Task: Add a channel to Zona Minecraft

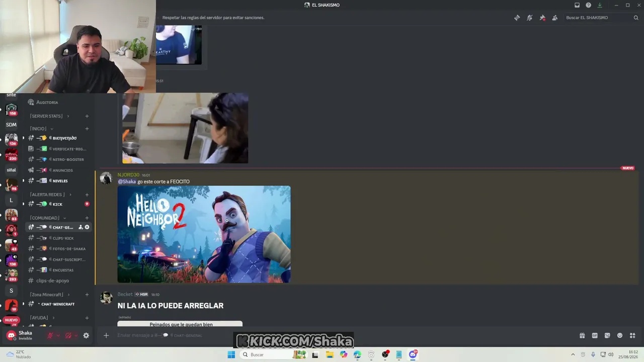Action: point(87,295)
